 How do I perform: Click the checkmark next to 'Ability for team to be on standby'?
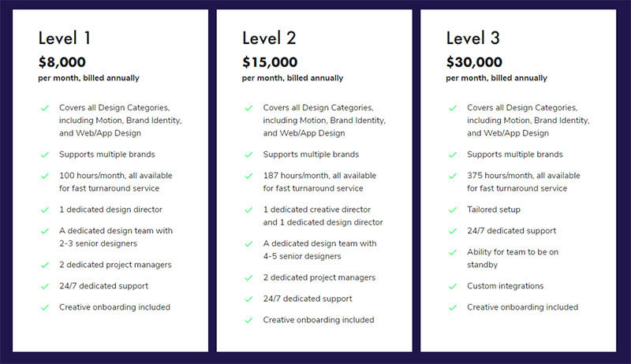453,252
